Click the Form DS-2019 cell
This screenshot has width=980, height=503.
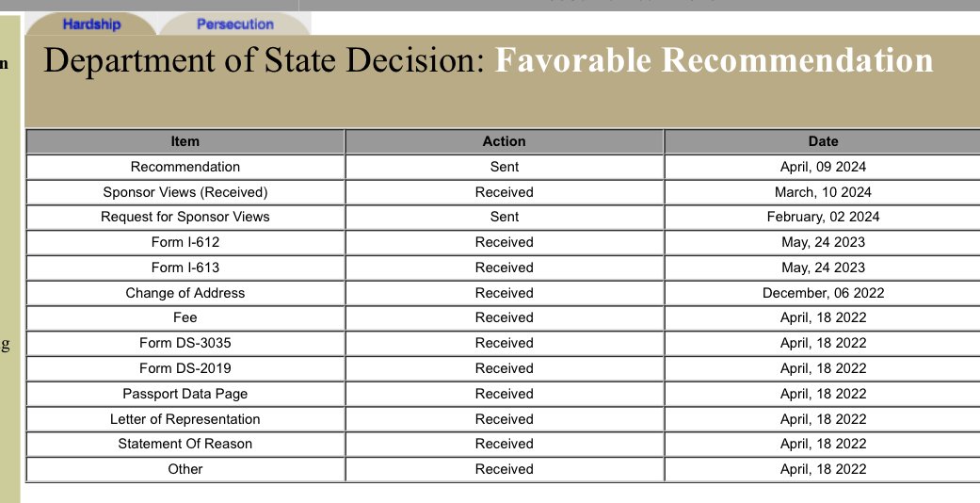click(185, 368)
